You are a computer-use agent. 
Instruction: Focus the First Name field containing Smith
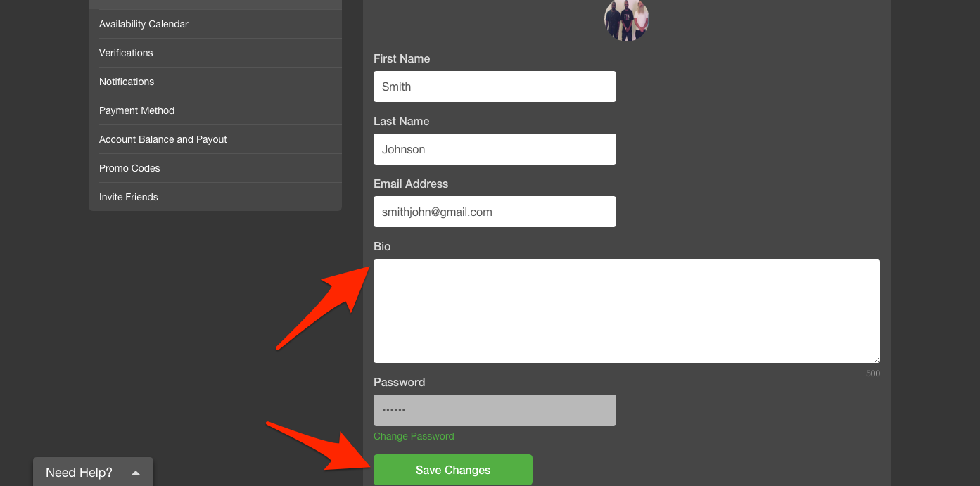495,87
